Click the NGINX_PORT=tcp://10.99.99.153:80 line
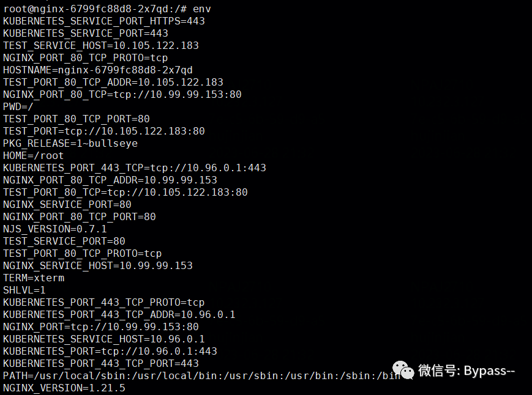Viewport: 532px width, 395px height. [101, 327]
